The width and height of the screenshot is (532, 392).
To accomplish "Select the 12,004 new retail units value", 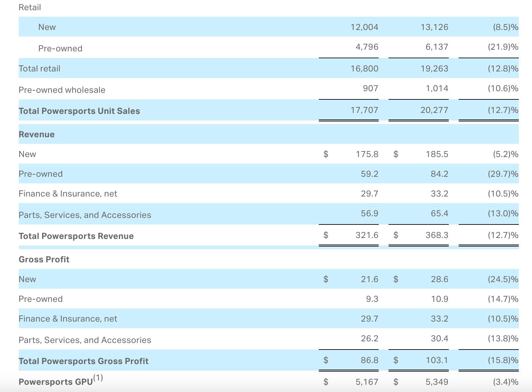I will [x=365, y=27].
